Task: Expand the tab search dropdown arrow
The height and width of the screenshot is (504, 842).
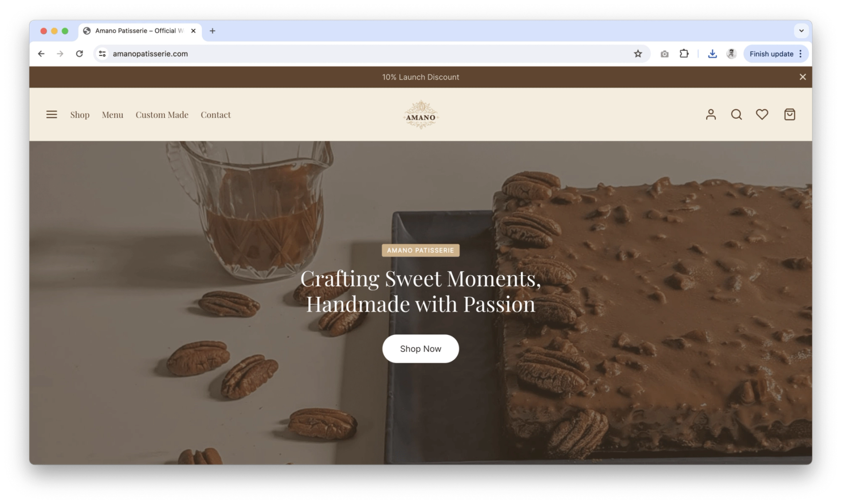Action: (x=801, y=31)
